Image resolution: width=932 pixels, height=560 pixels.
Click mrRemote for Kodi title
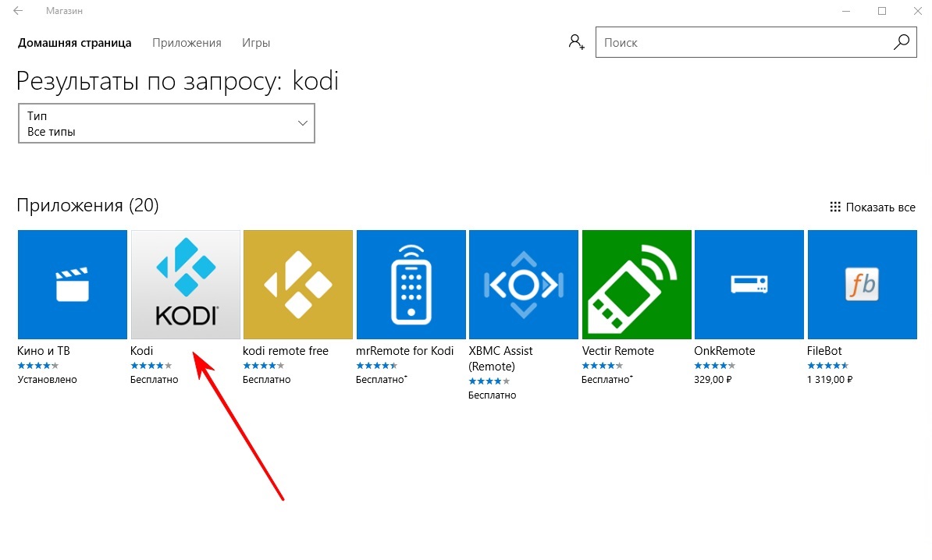pyautogui.click(x=405, y=351)
